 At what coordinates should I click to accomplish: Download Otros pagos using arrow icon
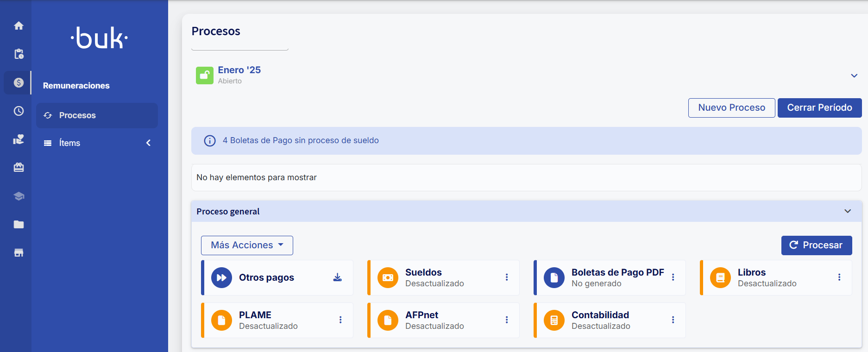pos(338,277)
